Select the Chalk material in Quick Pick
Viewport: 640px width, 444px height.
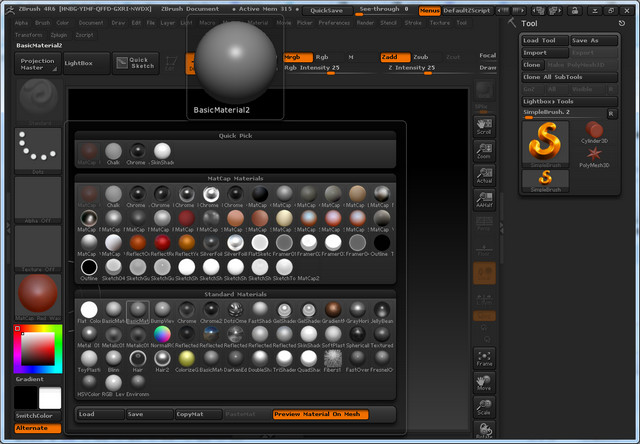coord(113,151)
